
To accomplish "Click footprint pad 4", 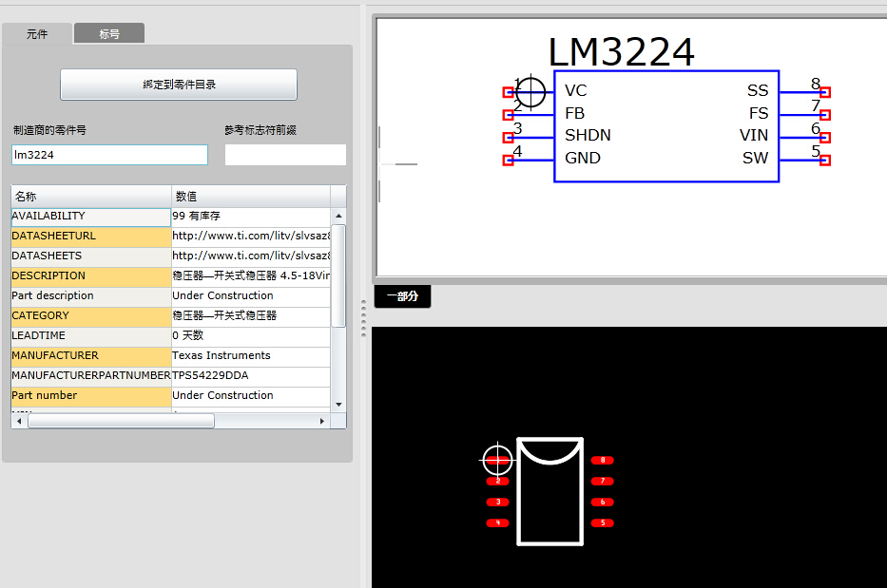I will coord(498,523).
